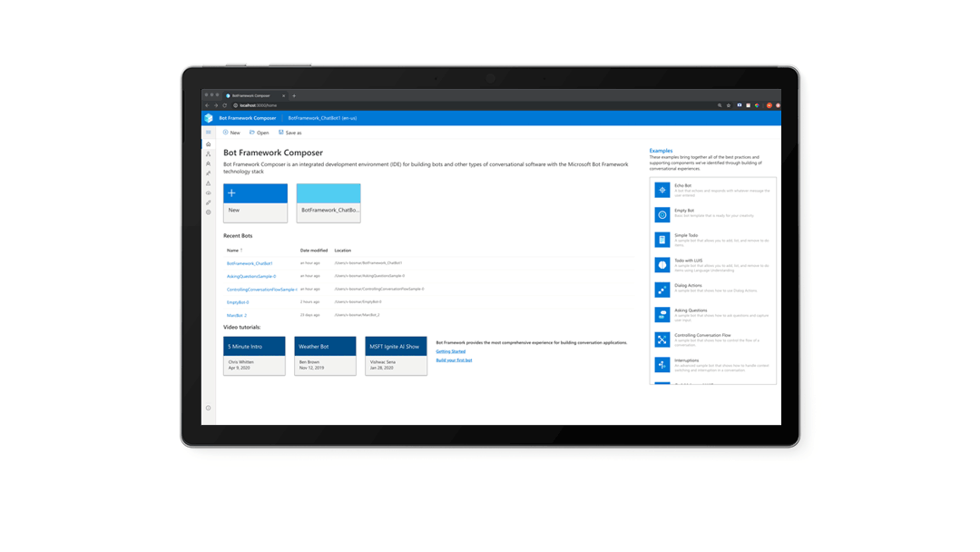Click the Date modified column header
Image resolution: width=980 pixels, height=552 pixels.
coord(314,251)
